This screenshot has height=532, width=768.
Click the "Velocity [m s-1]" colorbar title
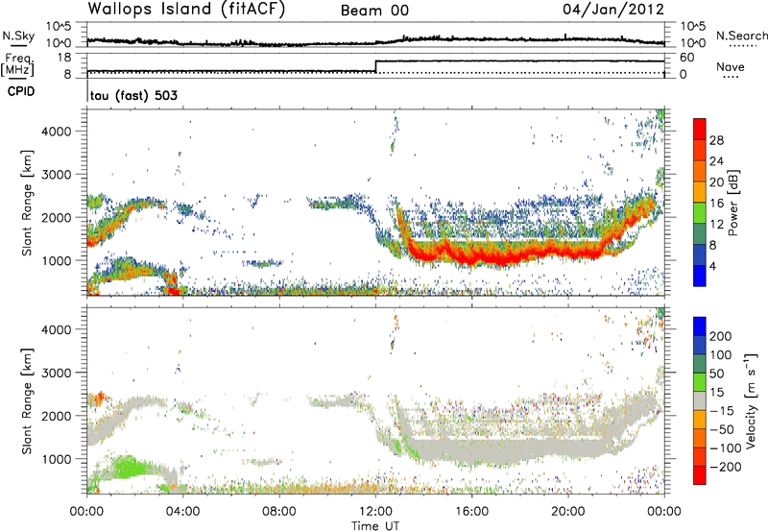click(751, 400)
